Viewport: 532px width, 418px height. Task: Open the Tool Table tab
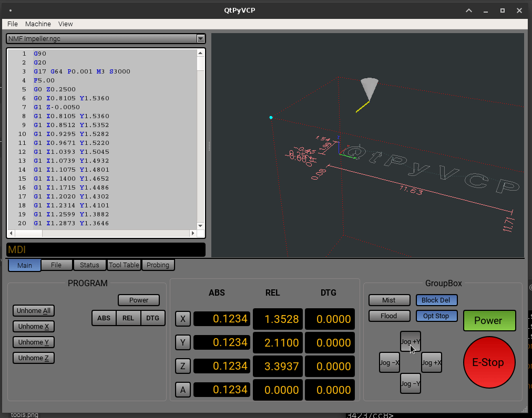coord(124,265)
